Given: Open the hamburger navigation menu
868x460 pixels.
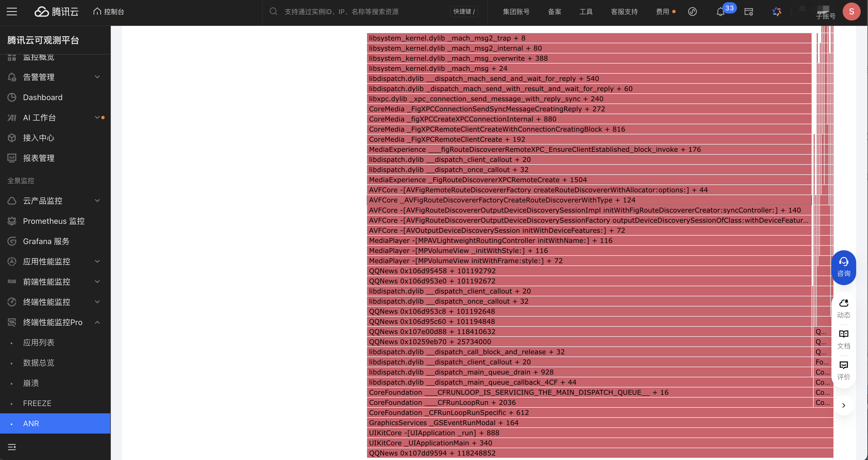Looking at the screenshot, I should [12, 12].
